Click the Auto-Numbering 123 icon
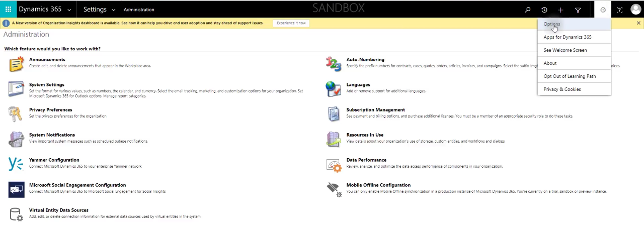Viewport: 644px width, 235px height. point(334,64)
